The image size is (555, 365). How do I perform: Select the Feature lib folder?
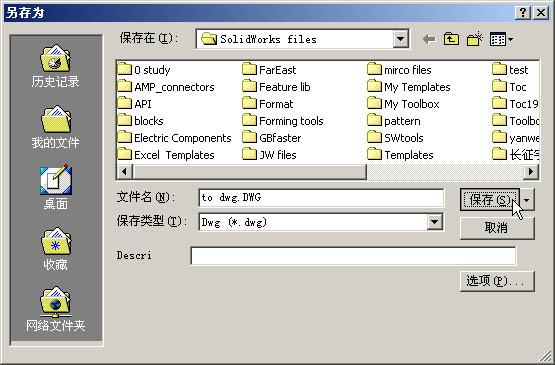tap(276, 87)
